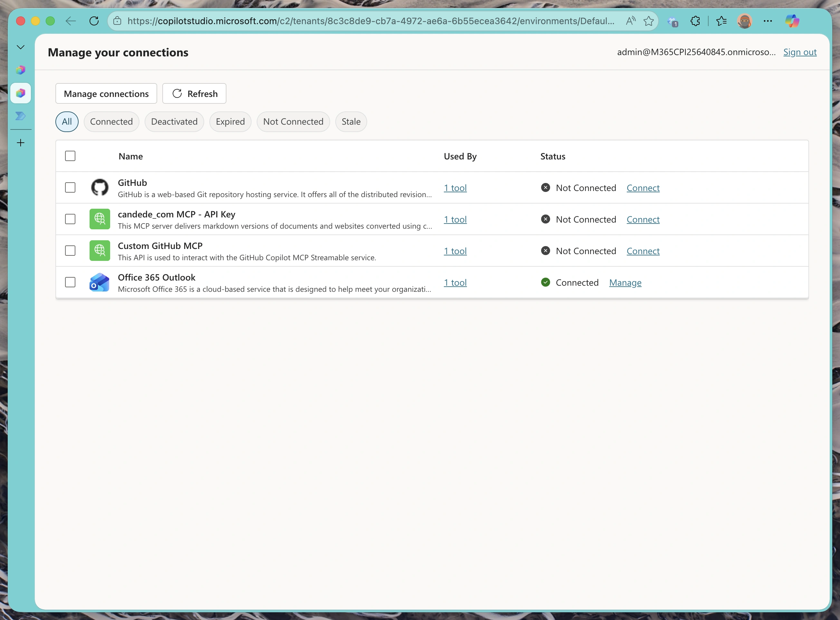Select the Power Automate icon in sidebar

21,116
